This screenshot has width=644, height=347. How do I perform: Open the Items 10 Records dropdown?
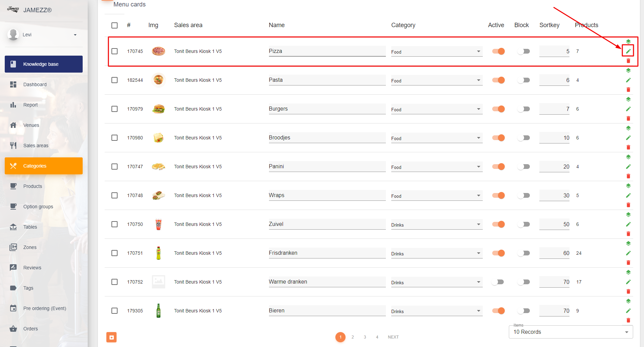coord(571,332)
